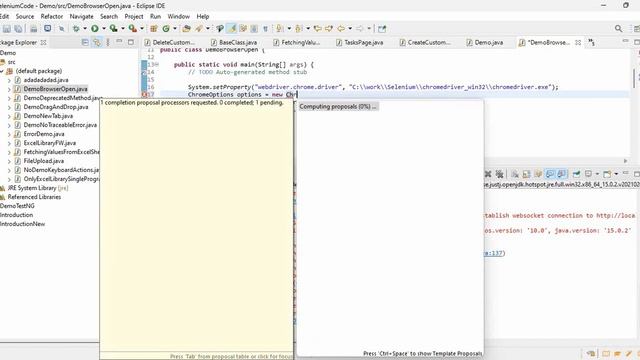Expand DemoDragAndDrop.java tree node
Viewport: 640px width, 360px height.
(x=9, y=107)
